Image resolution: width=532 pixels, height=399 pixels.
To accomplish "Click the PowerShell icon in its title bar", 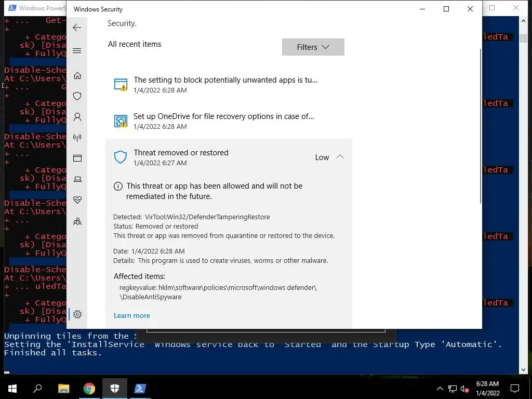I will pos(12,8).
